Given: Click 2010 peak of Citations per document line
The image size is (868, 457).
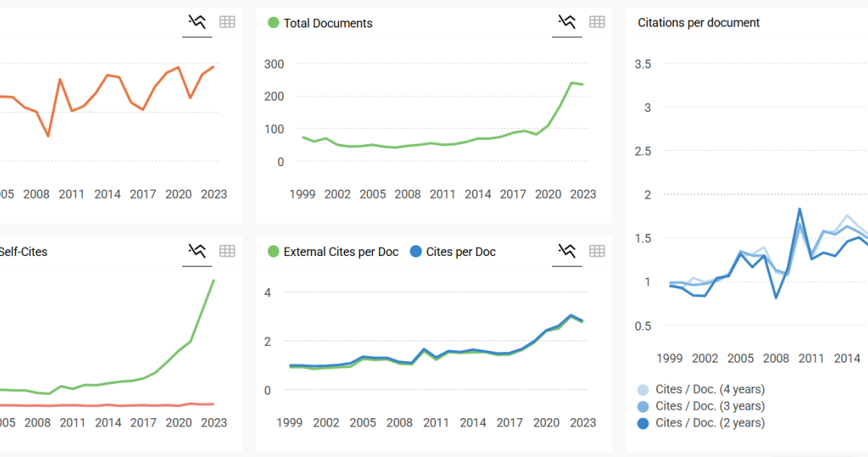Looking at the screenshot, I should [800, 209].
